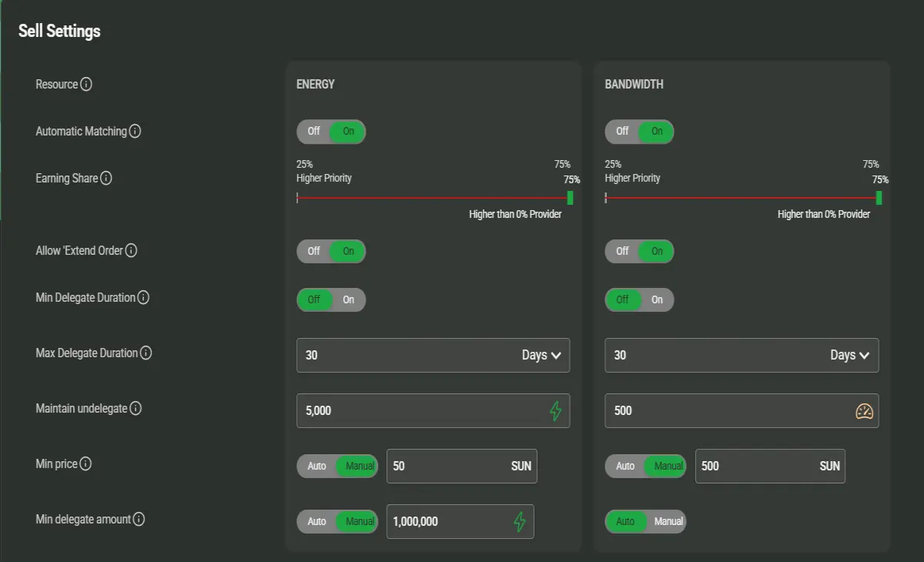The height and width of the screenshot is (562, 924).
Task: Toggle Allow Extend Order for Bandwidth
Action: tap(639, 252)
